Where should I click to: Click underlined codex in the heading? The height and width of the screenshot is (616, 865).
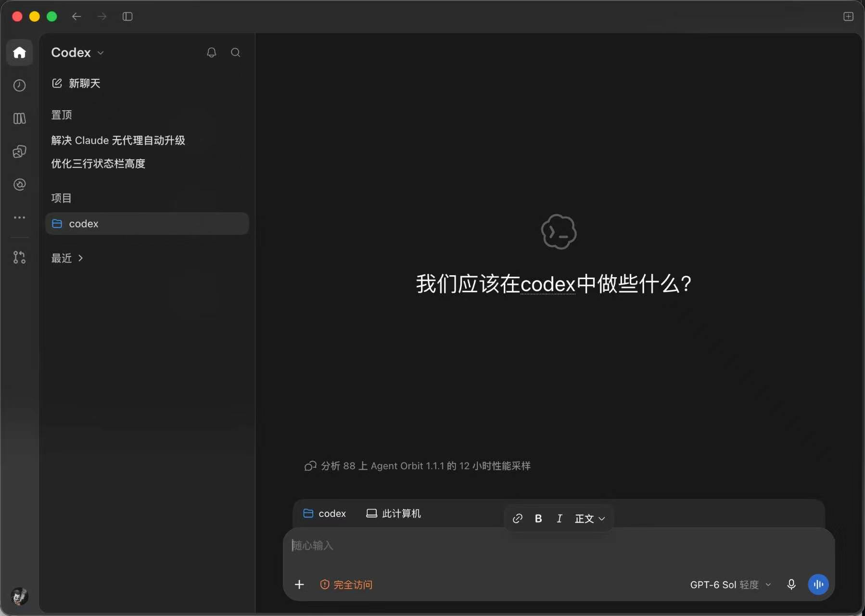point(548,284)
